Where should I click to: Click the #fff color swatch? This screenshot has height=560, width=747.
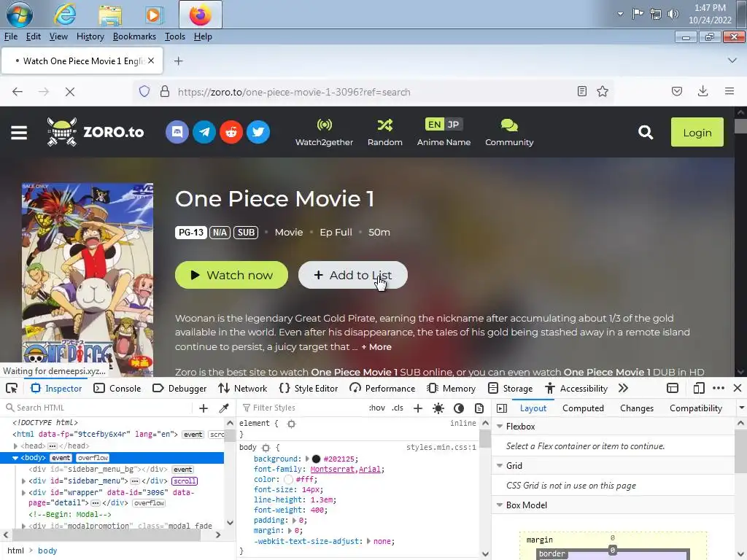click(x=288, y=480)
